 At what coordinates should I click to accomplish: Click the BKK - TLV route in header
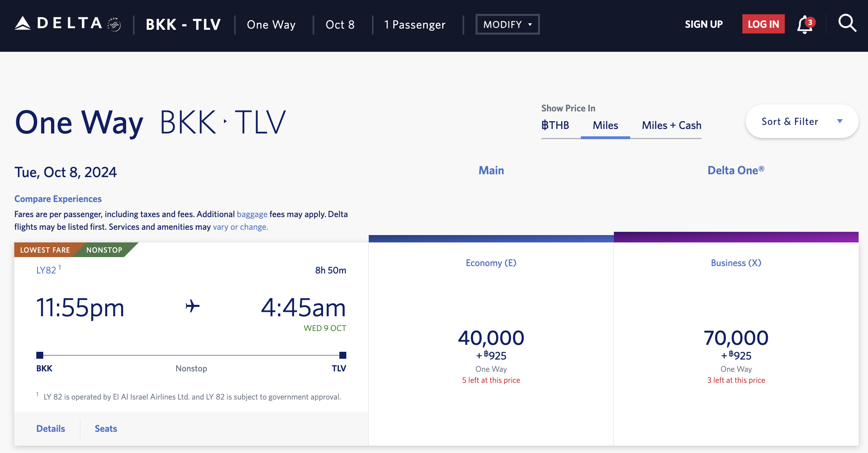pyautogui.click(x=184, y=24)
